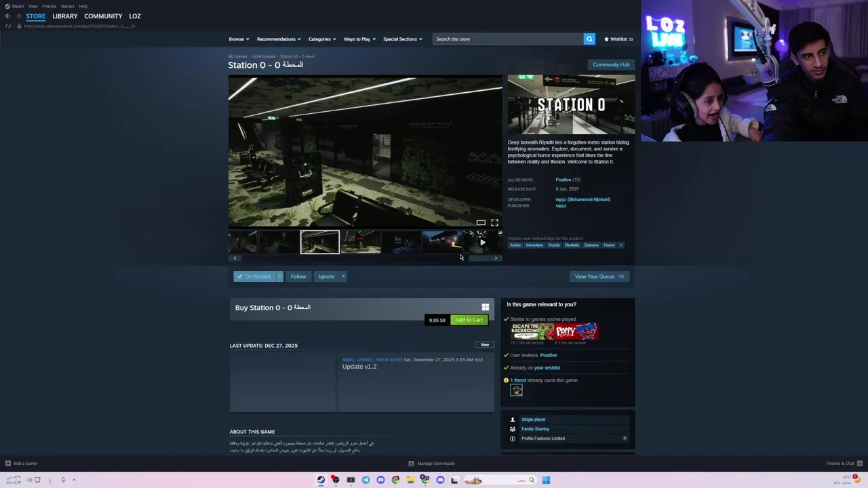Image resolution: width=868 pixels, height=488 pixels.
Task: Show hidden tray icons chevron
Action: tap(74, 480)
